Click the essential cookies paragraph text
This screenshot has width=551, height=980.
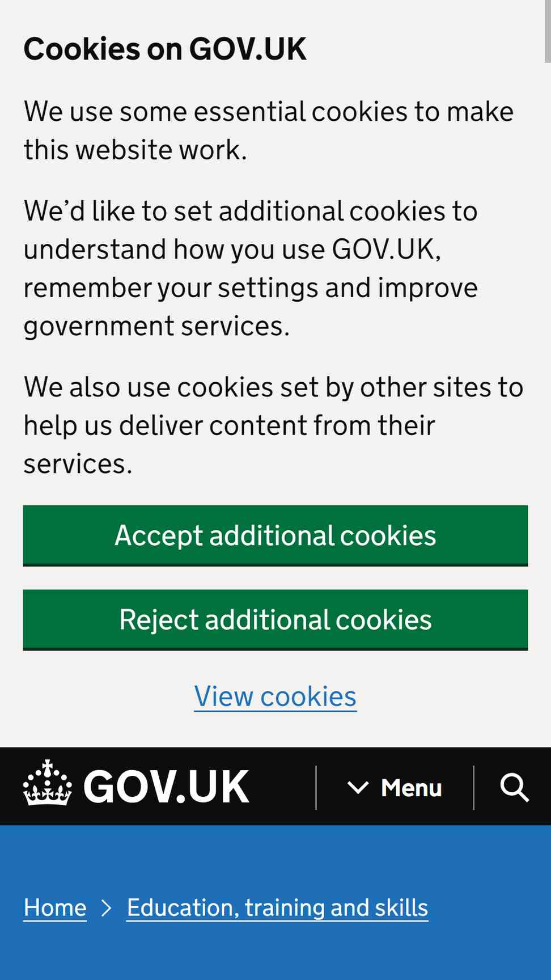[x=269, y=130]
